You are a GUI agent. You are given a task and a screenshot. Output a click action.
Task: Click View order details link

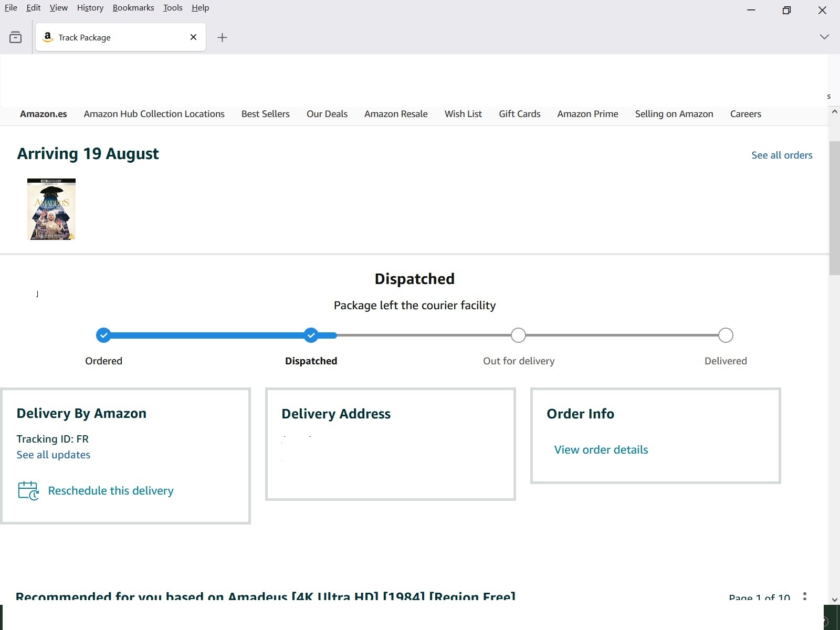point(601,449)
